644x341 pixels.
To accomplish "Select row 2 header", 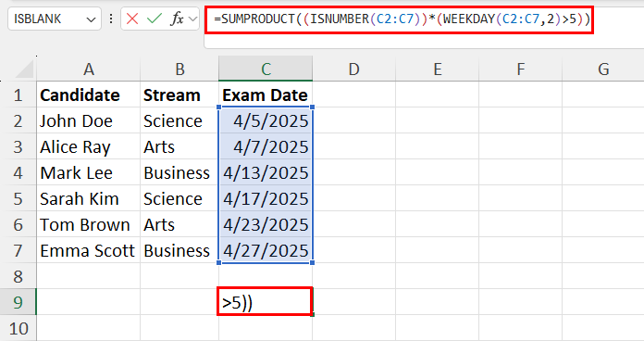I will [x=19, y=121].
